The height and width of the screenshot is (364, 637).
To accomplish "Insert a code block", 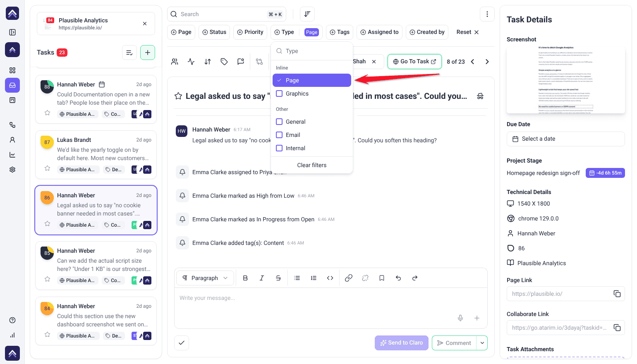I will [330, 278].
